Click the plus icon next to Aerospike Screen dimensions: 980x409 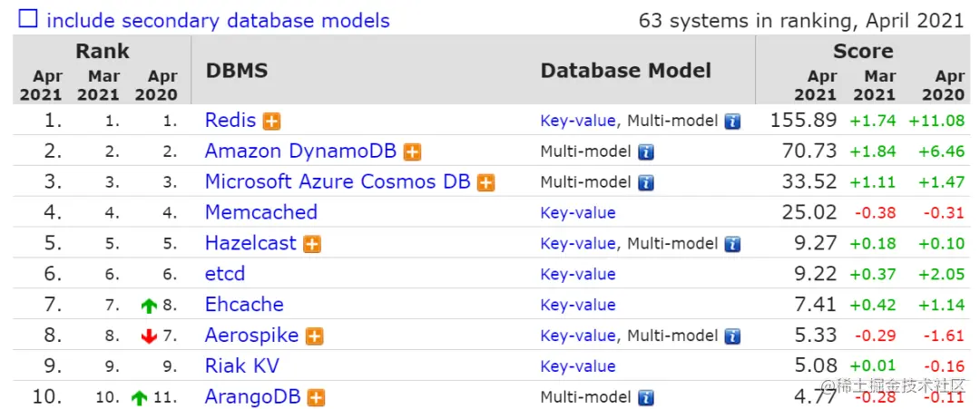click(x=314, y=336)
